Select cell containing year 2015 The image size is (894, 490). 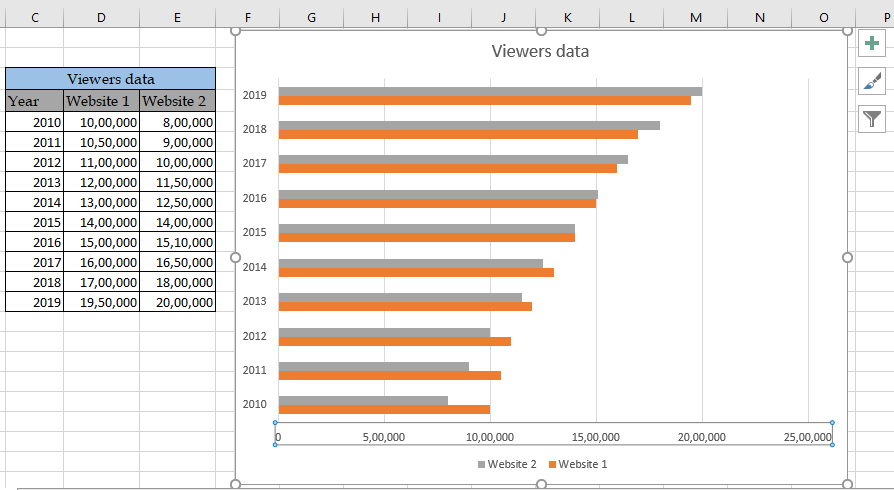coord(34,222)
